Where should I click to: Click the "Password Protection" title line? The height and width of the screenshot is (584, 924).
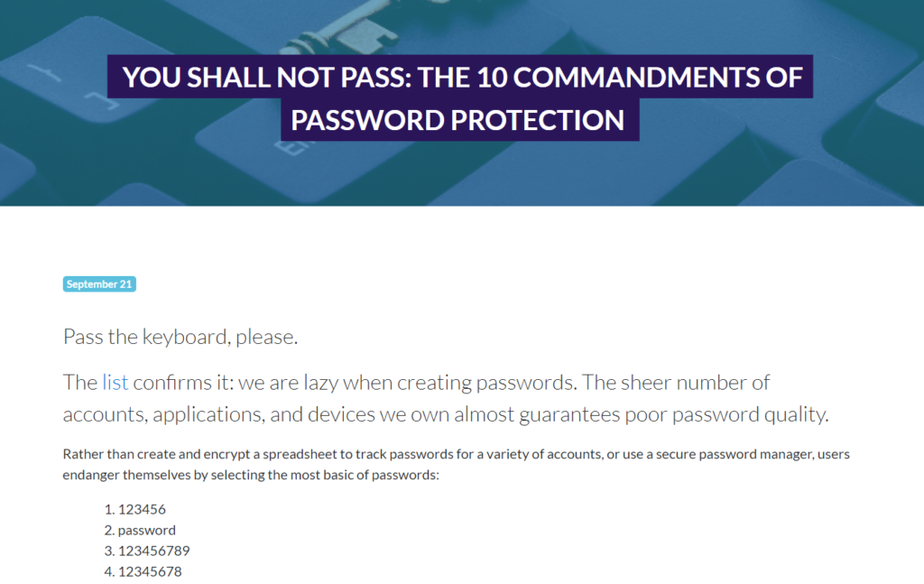tap(458, 120)
